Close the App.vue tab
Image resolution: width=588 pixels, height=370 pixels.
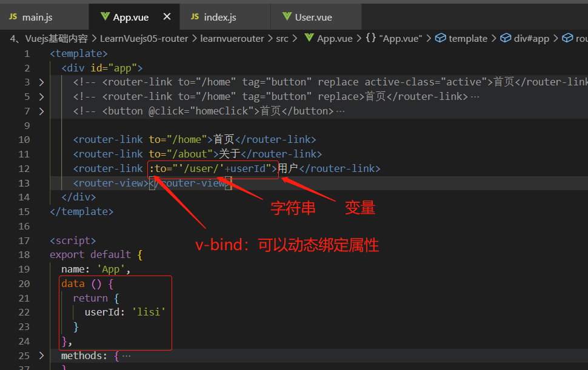(167, 16)
